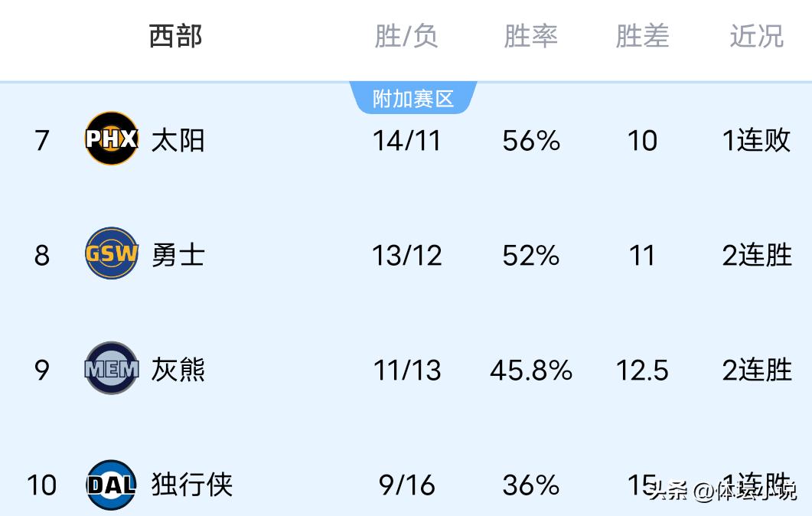Click the Warriors 52% win rate
This screenshot has width=812, height=516.
click(531, 255)
